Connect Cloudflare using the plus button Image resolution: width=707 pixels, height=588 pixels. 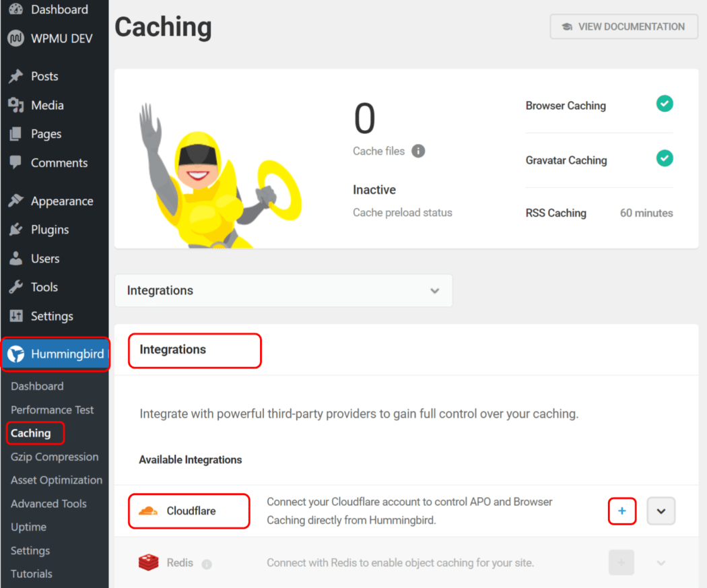click(621, 511)
